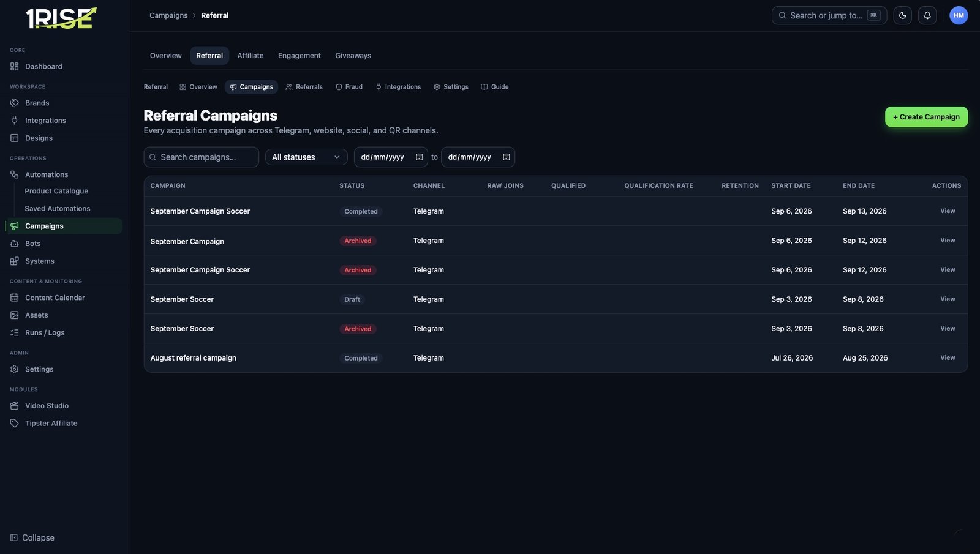Click the Systems icon in sidebar
The width and height of the screenshot is (980, 554).
pyautogui.click(x=15, y=261)
